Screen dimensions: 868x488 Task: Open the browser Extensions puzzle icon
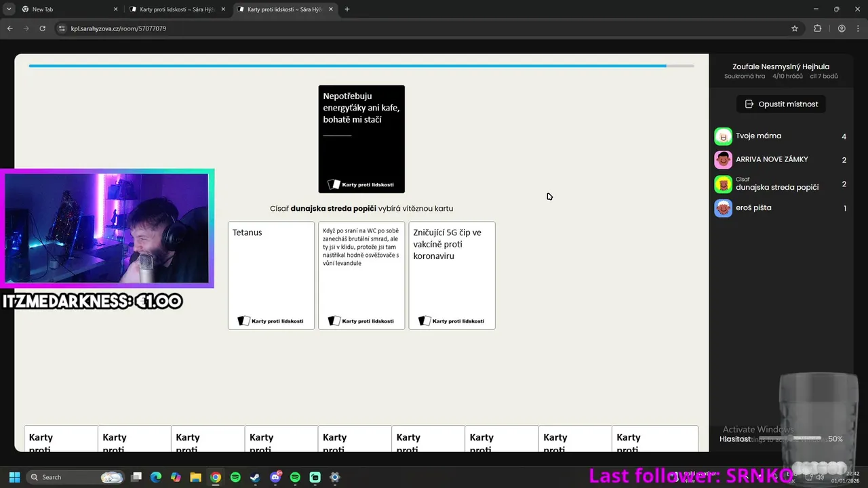818,28
